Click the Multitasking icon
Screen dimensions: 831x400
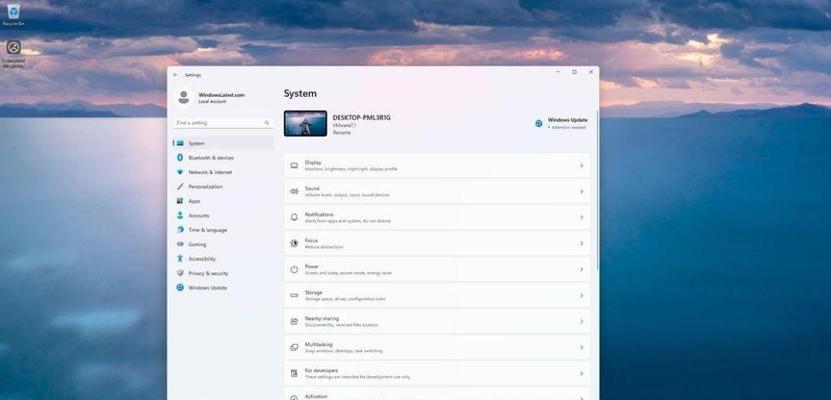(x=294, y=348)
